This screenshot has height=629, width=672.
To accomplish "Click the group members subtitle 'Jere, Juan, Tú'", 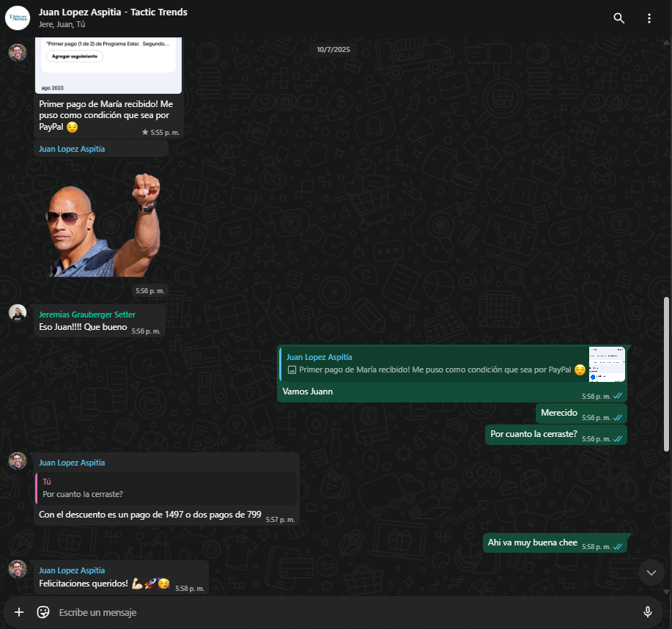I will [62, 24].
